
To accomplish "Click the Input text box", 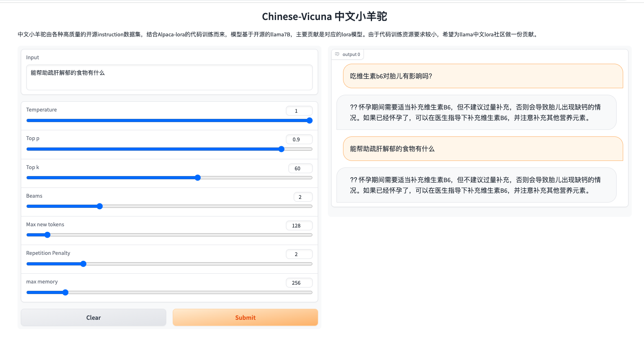I will point(169,77).
